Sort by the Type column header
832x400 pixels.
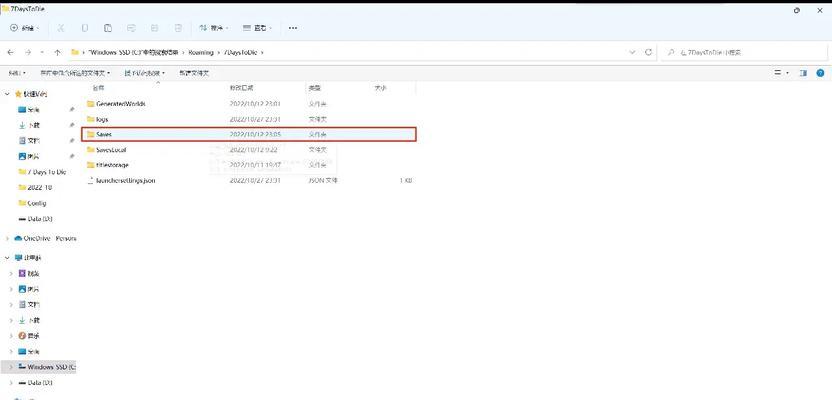tap(315, 88)
